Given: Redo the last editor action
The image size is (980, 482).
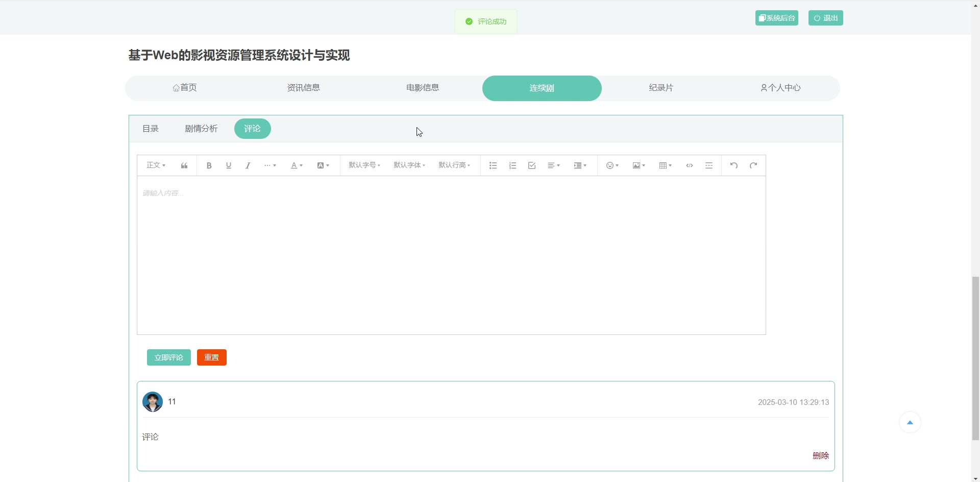Looking at the screenshot, I should (753, 165).
